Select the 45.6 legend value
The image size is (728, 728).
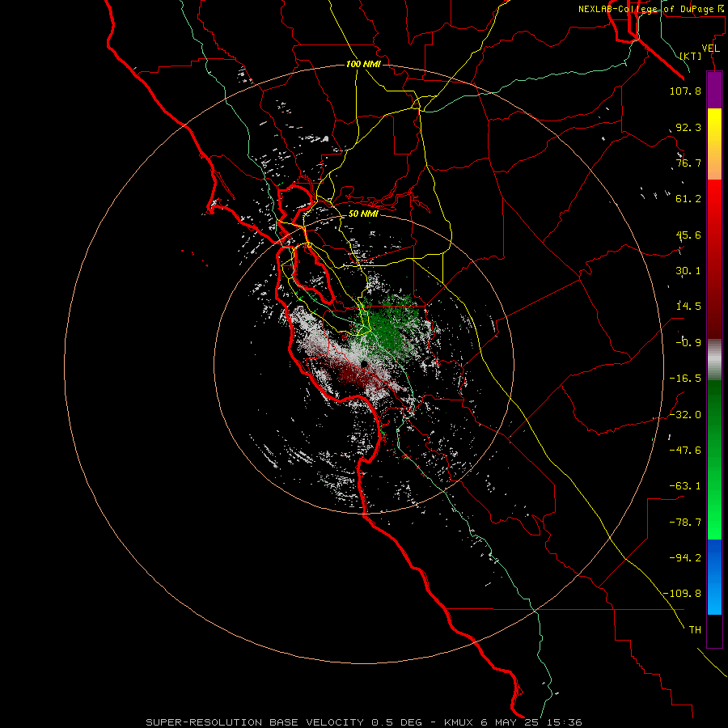click(688, 235)
